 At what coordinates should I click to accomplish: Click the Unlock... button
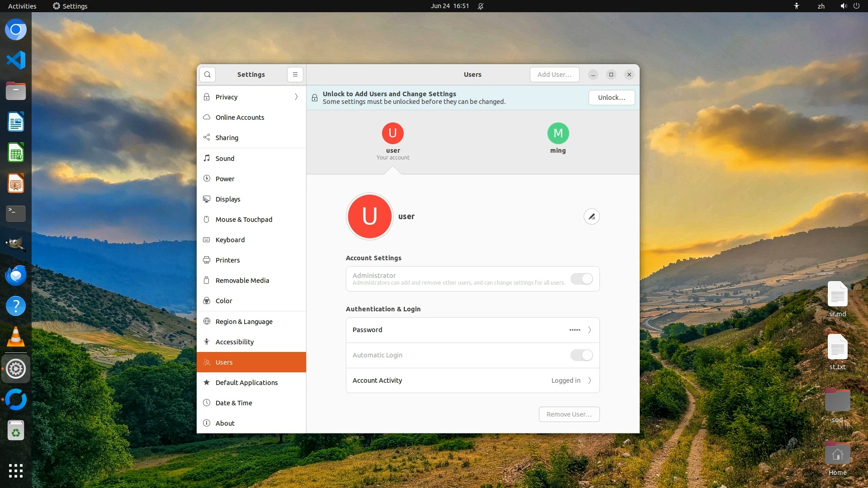[611, 98]
